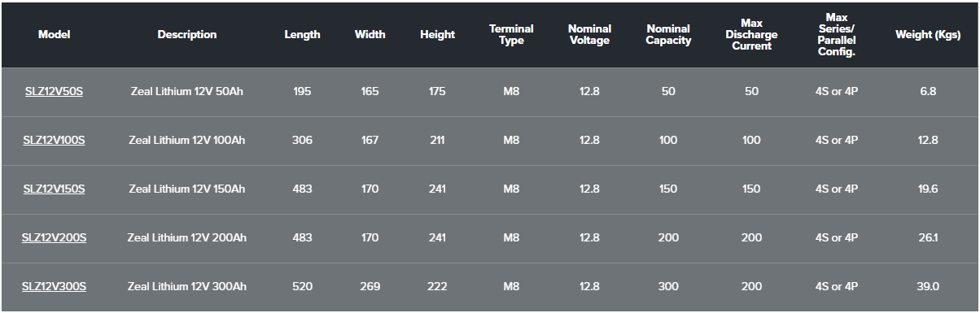Click the Weight (Kgs) column header
980x313 pixels.
point(928,35)
